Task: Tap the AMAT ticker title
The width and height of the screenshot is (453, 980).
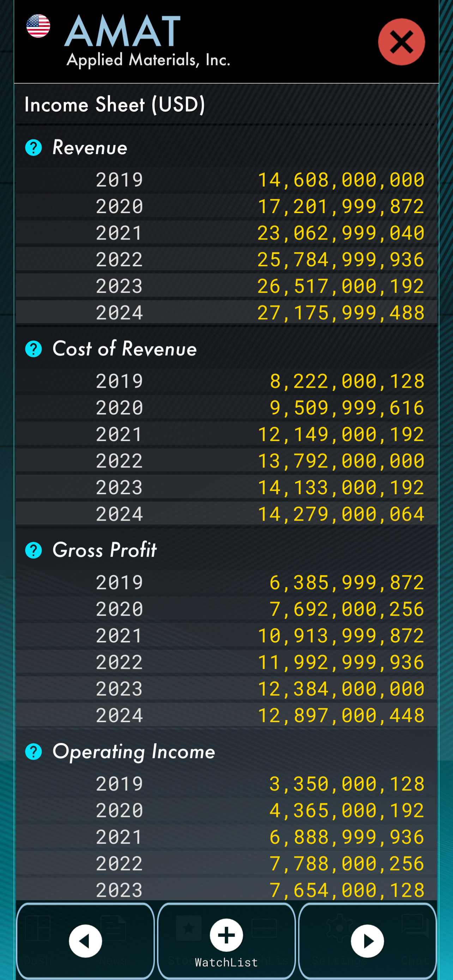Action: click(122, 31)
